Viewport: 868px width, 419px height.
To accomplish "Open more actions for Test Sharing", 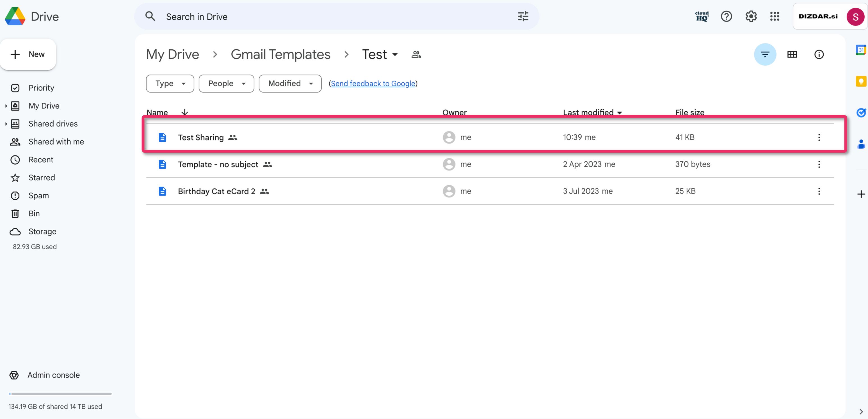I will click(819, 137).
